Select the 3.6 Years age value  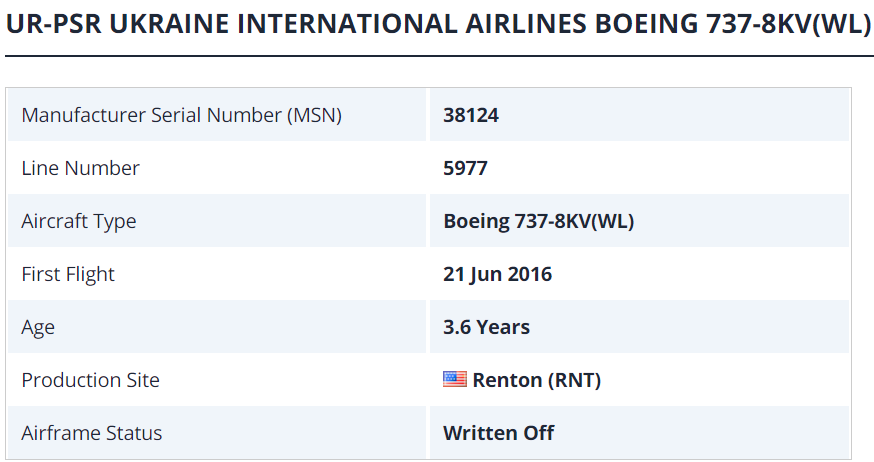click(x=486, y=327)
